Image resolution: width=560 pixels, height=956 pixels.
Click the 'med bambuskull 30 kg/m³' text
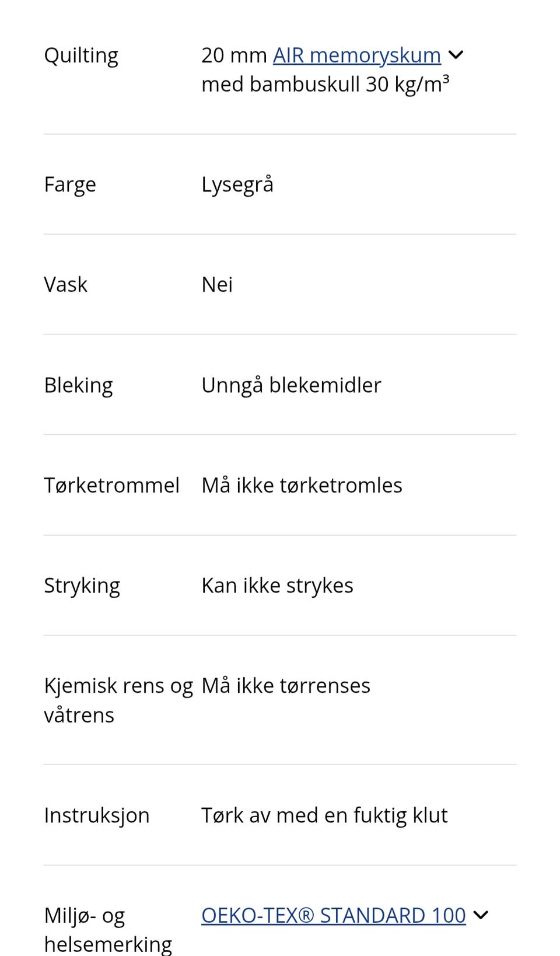pyautogui.click(x=325, y=85)
